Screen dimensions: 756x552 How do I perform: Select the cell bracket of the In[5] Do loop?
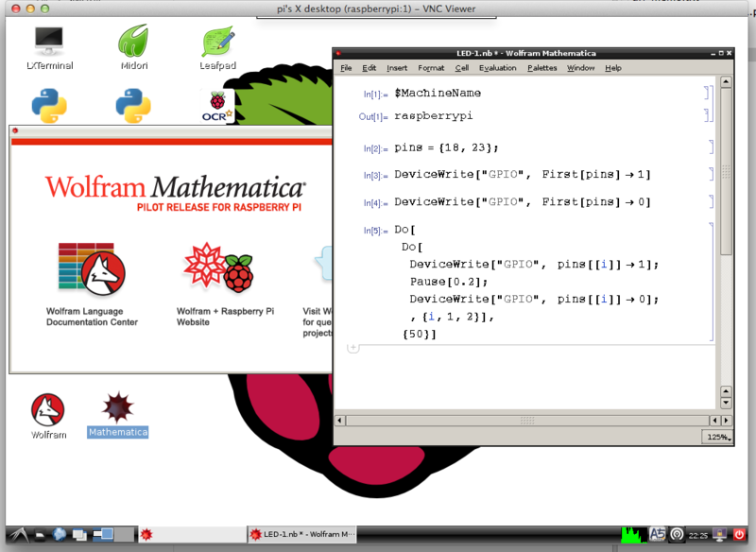(712, 282)
